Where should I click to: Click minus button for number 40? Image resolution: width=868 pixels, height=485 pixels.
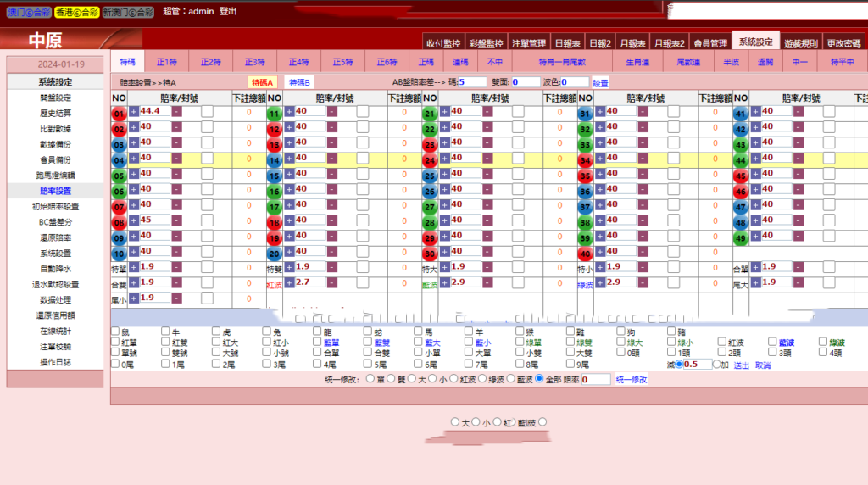click(x=643, y=251)
